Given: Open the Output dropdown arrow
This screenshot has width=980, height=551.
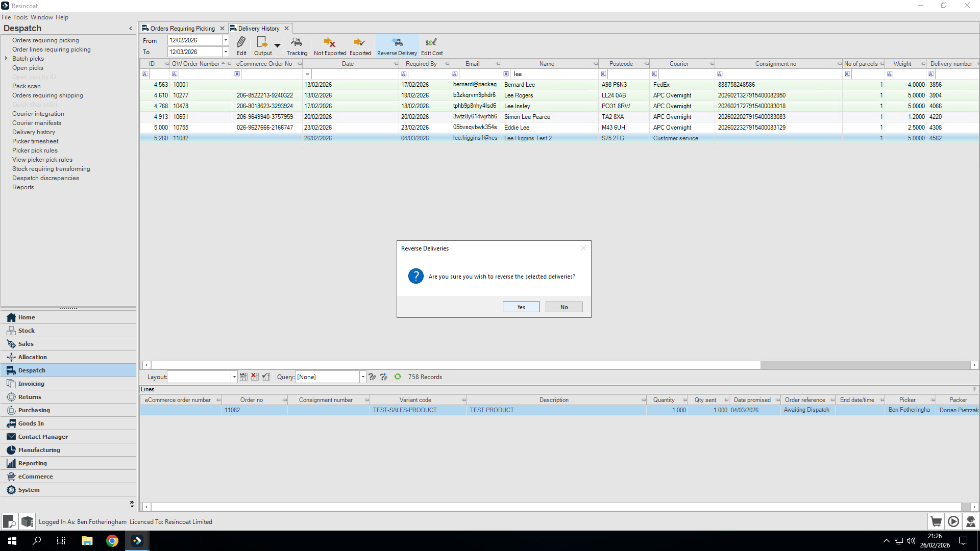Looking at the screenshot, I should (277, 45).
